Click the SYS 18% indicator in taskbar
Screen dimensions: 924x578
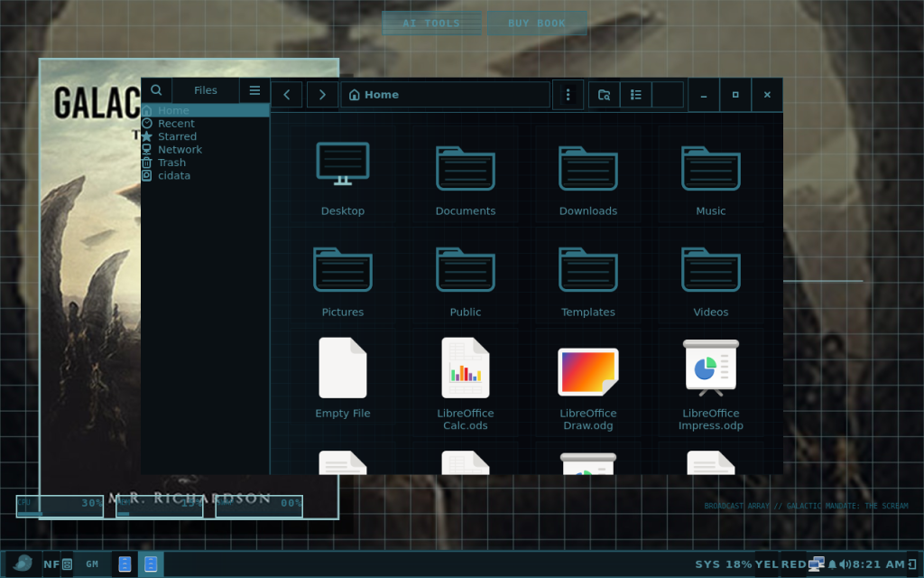(723, 564)
